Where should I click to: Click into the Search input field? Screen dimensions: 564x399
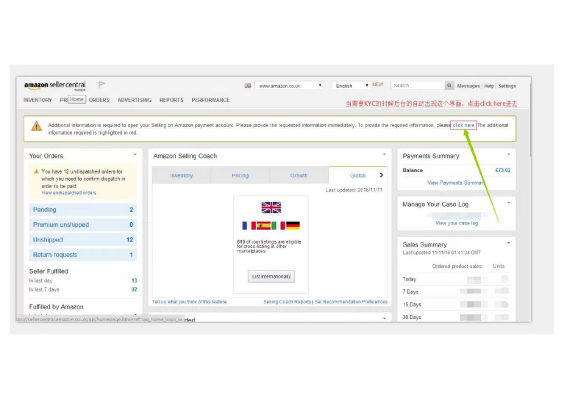418,86
